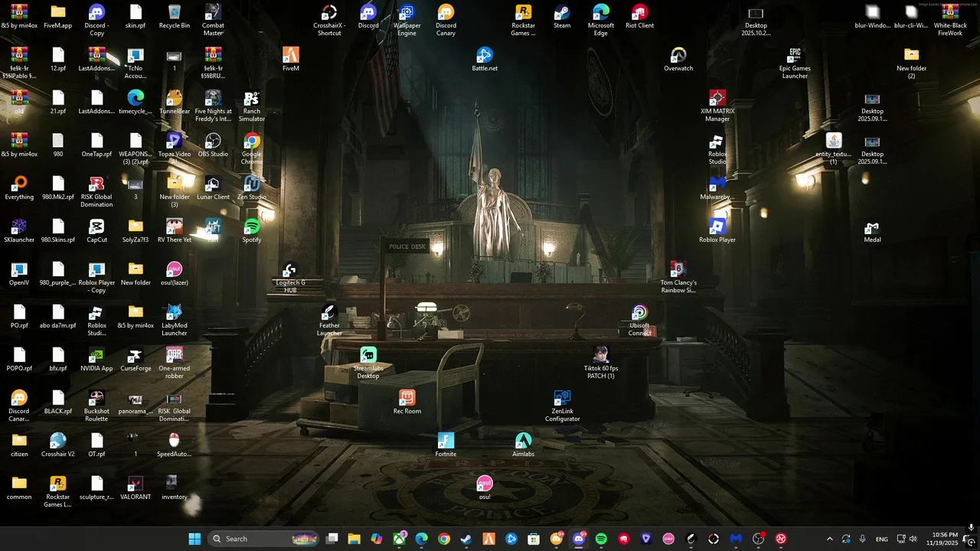Select the SpeedAuto... mouse icon
The height and width of the screenshot is (551, 980).
click(x=174, y=445)
